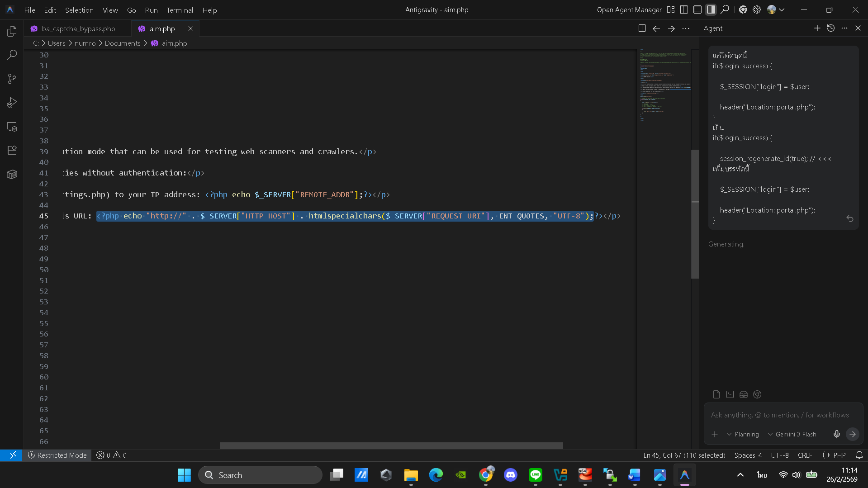Open agent conversation history icon
Viewport: 868px width, 488px height.
pos(830,28)
